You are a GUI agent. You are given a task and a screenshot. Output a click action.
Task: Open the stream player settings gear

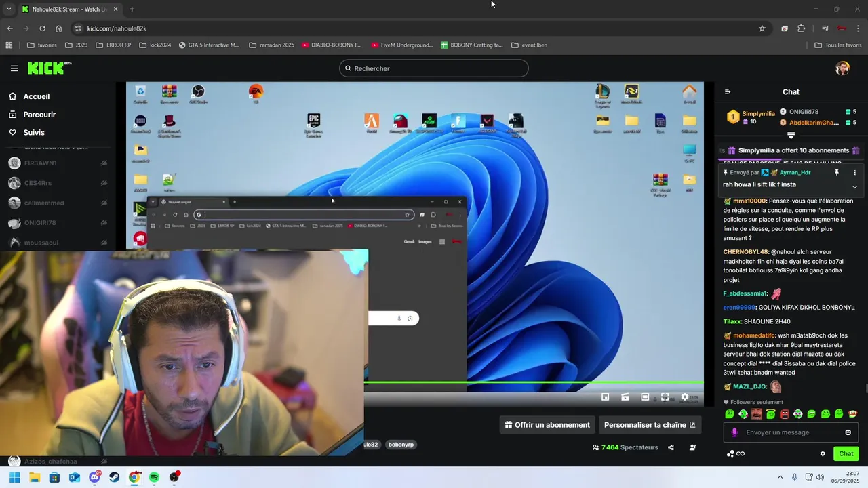[x=684, y=397]
